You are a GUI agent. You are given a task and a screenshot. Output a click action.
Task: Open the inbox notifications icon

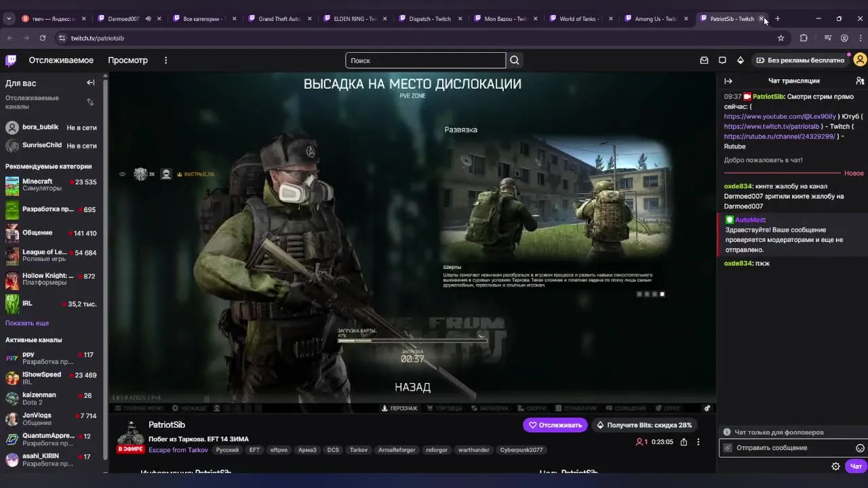704,60
